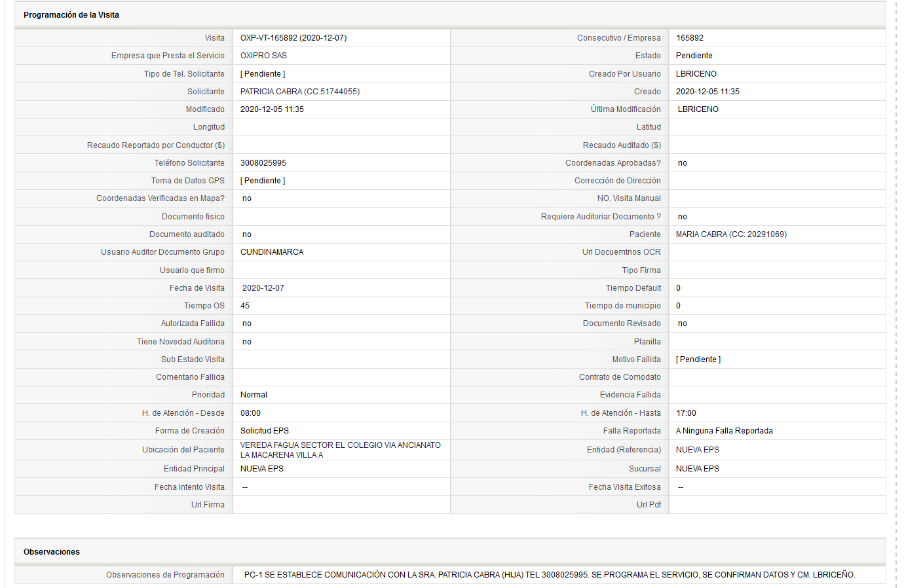Click the Evidencia Fallida label
Screen dimensions: 923x588
(630, 395)
